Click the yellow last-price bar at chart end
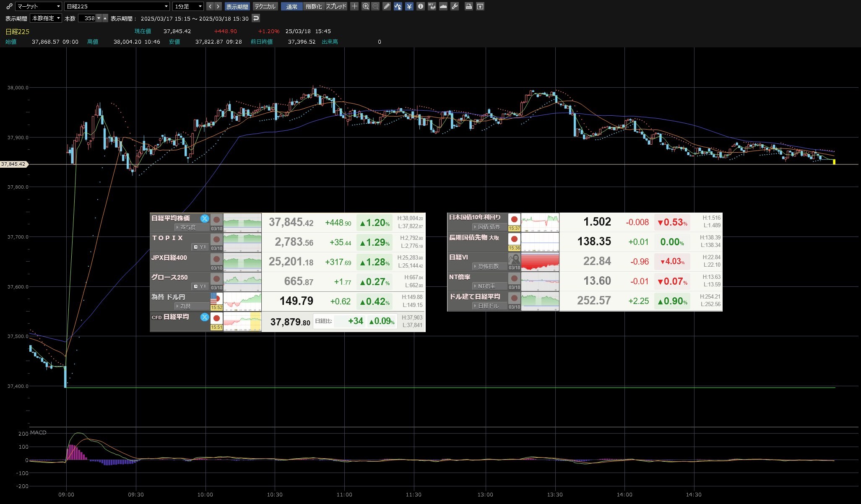 (x=834, y=162)
